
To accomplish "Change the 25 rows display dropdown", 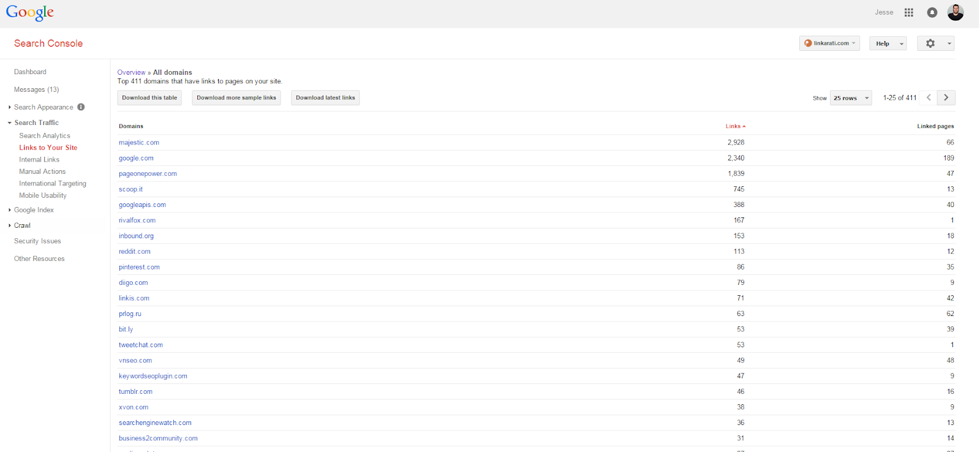I will (851, 98).
